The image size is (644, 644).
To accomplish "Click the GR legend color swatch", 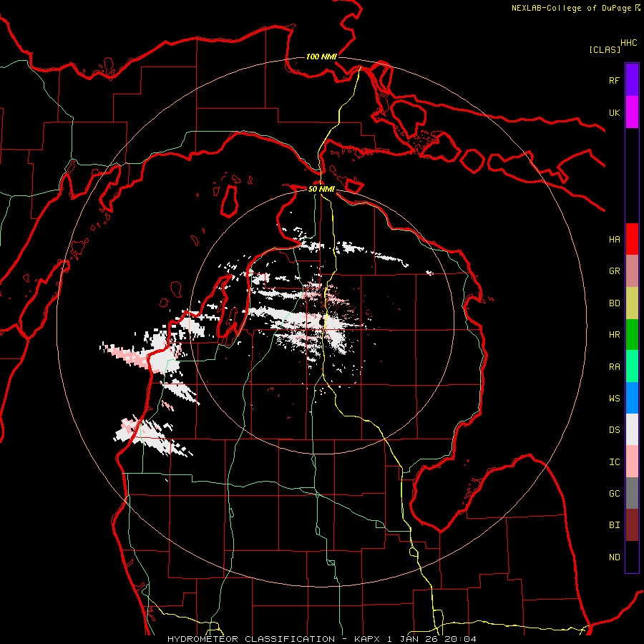I will (x=632, y=271).
